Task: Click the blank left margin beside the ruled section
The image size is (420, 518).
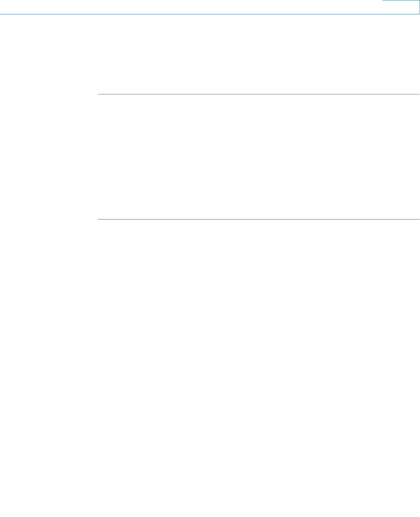Action: (49, 157)
